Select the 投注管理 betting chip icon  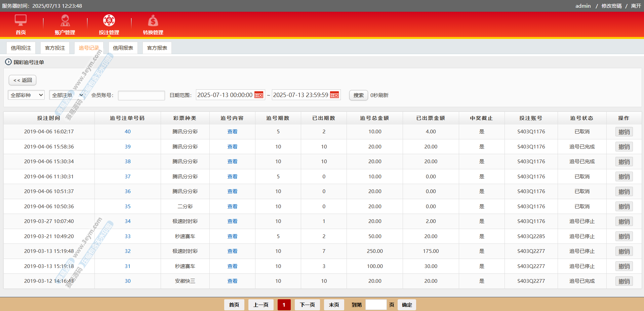[109, 21]
